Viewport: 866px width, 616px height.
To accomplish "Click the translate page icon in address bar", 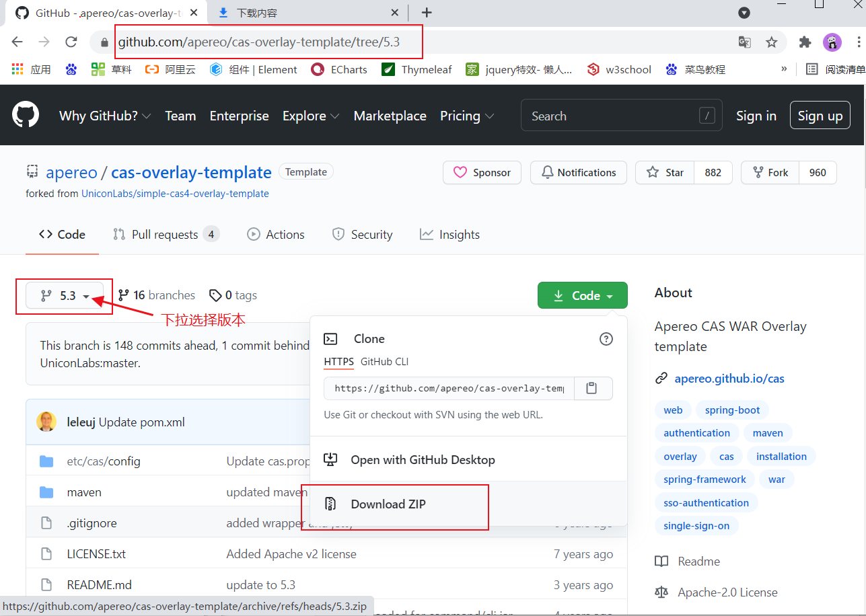I will [x=744, y=42].
